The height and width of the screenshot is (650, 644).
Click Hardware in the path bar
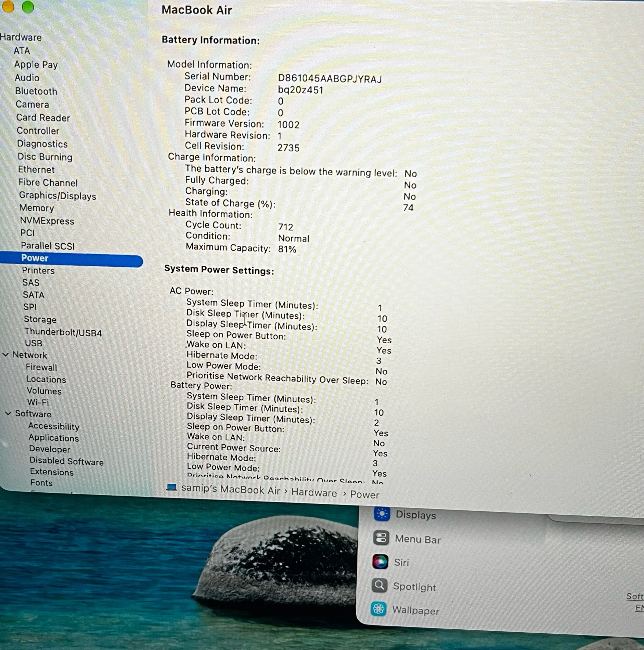coord(314,493)
